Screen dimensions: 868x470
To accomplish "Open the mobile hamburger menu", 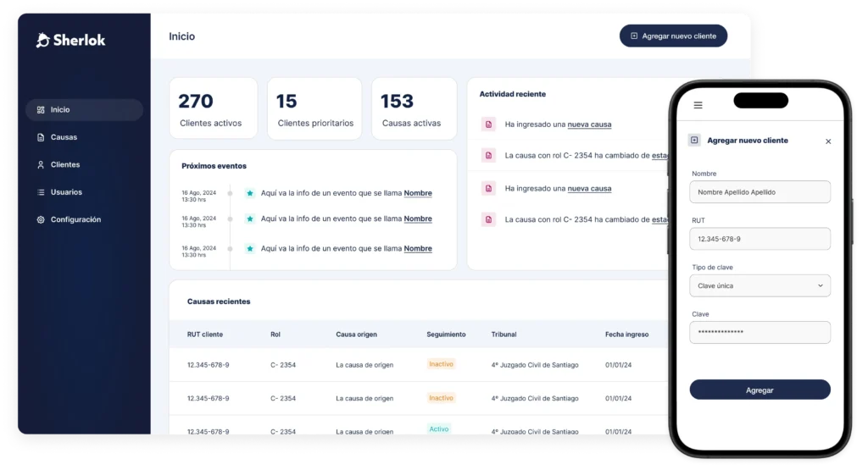I will click(698, 105).
